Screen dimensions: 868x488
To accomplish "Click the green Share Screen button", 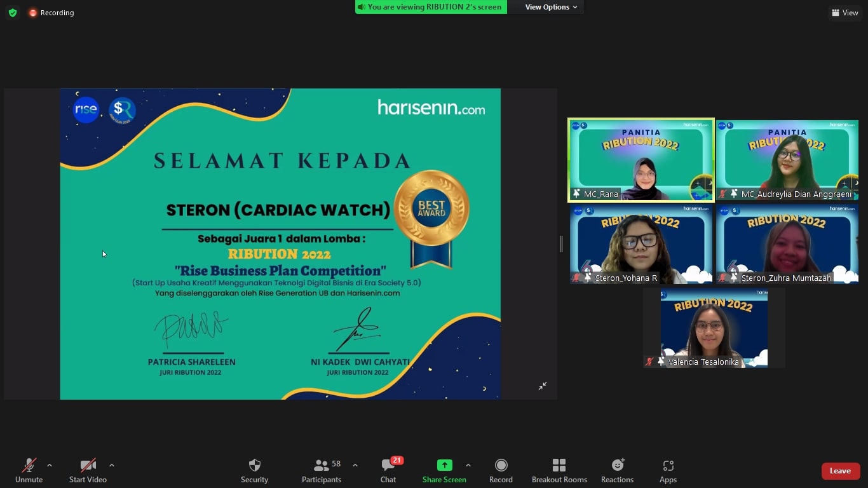I will [444, 471].
